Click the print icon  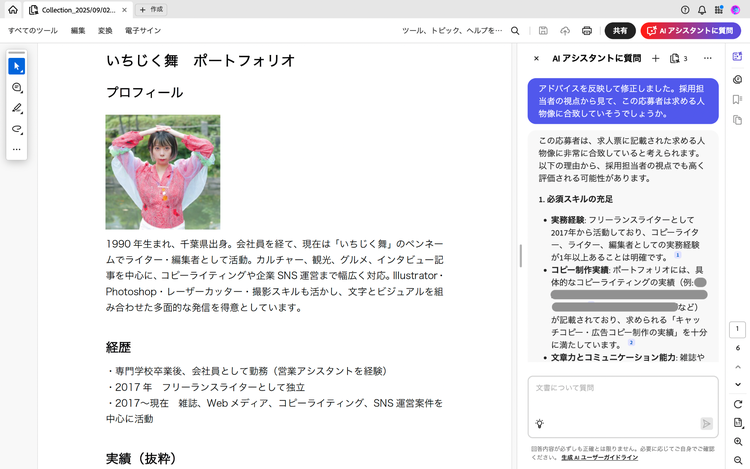tap(587, 31)
